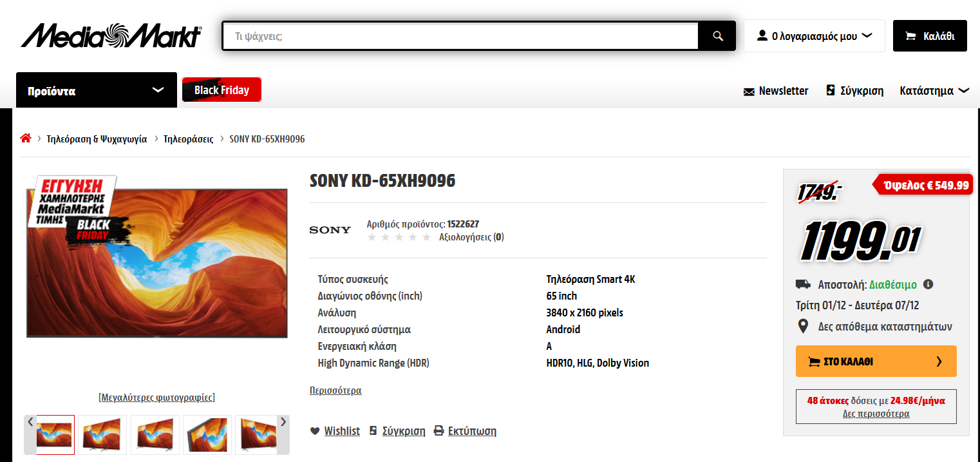Click the Όφελος € 549.99 savings badge
Screen dimensions: 980x462
coord(922,185)
